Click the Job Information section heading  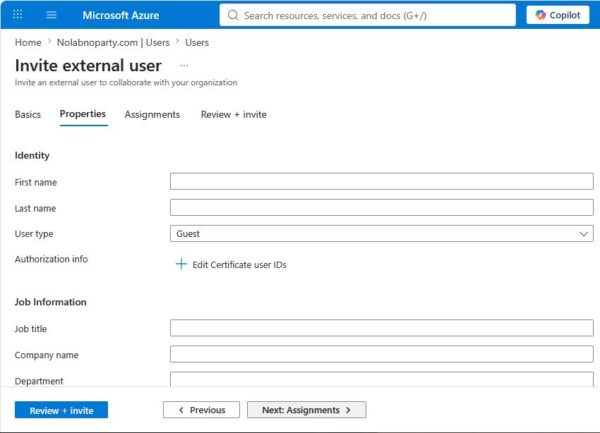click(x=51, y=302)
